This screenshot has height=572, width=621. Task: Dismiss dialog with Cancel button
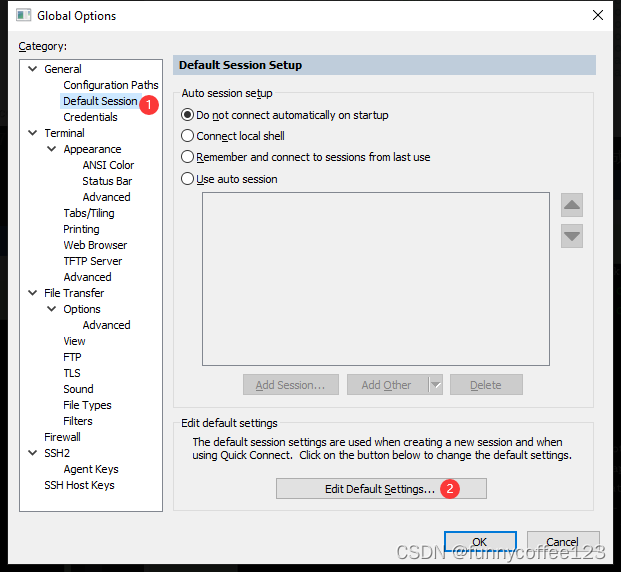[563, 541]
